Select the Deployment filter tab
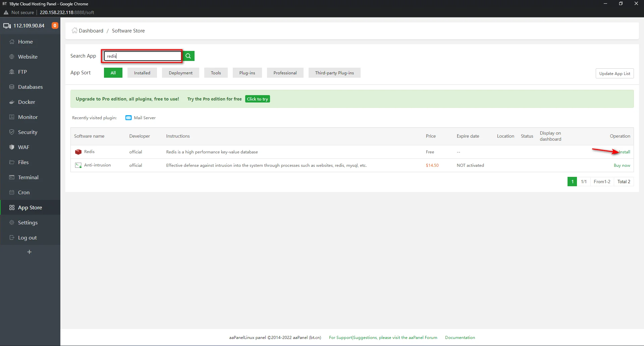Image resolution: width=644 pixels, height=346 pixels. (180, 73)
